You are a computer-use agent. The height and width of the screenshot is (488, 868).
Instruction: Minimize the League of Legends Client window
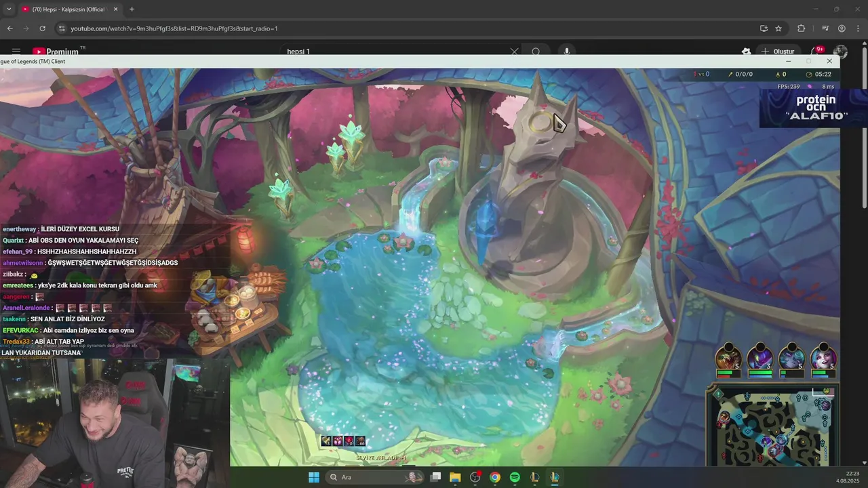[788, 61]
